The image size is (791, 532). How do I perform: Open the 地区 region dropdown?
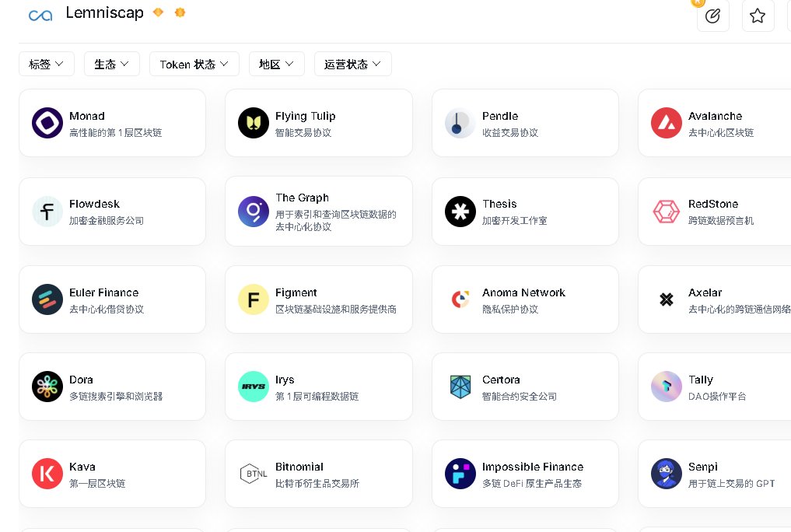point(276,64)
